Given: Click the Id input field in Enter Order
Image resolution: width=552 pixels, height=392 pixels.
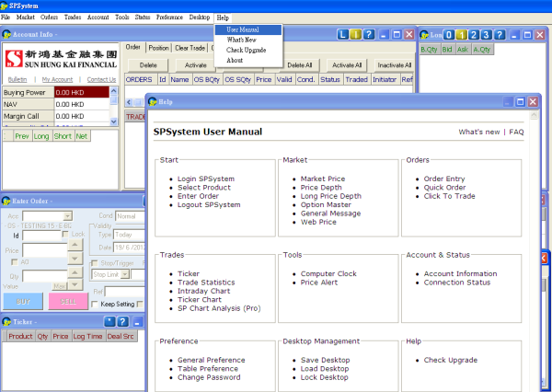Looking at the screenshot, I should point(42,236).
